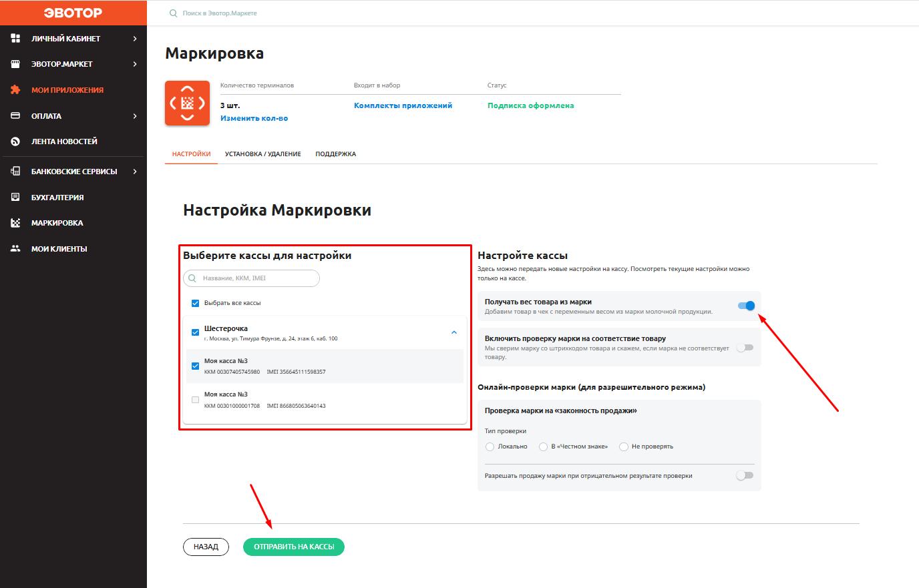Switch to the Установка / Удаление tab
The height and width of the screenshot is (588, 919).
(x=263, y=154)
